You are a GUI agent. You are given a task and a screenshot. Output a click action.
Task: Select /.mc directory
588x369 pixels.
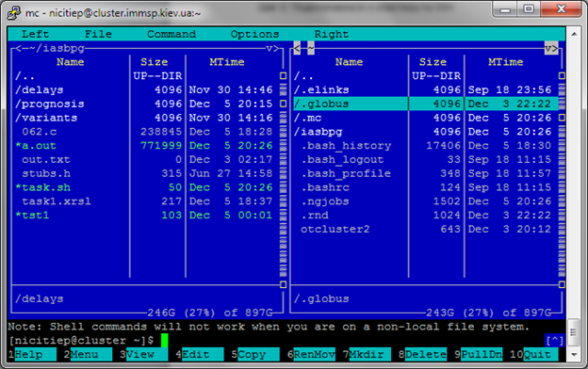tap(425, 118)
